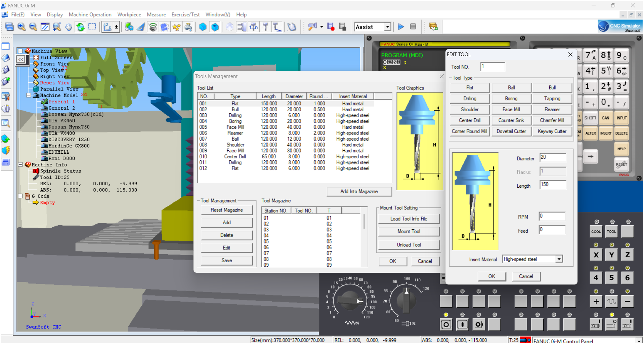
Task: Click the CAN key on the keypad
Action: click(606, 118)
